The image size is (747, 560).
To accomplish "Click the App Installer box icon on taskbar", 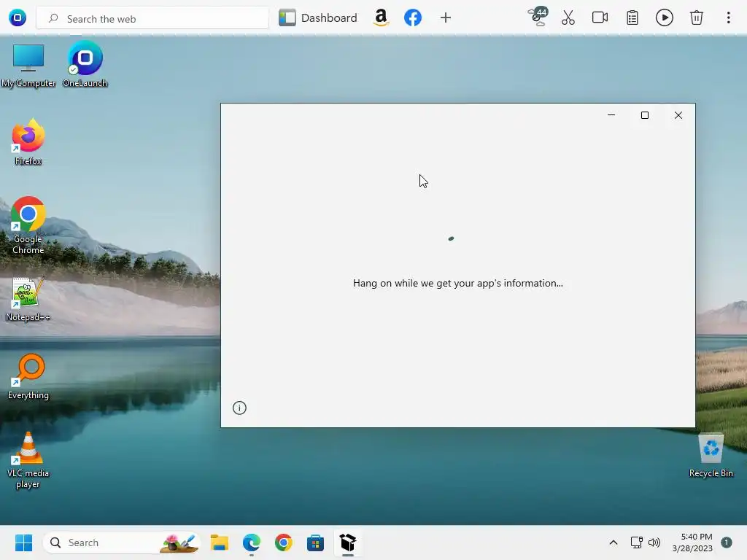I will point(348,542).
